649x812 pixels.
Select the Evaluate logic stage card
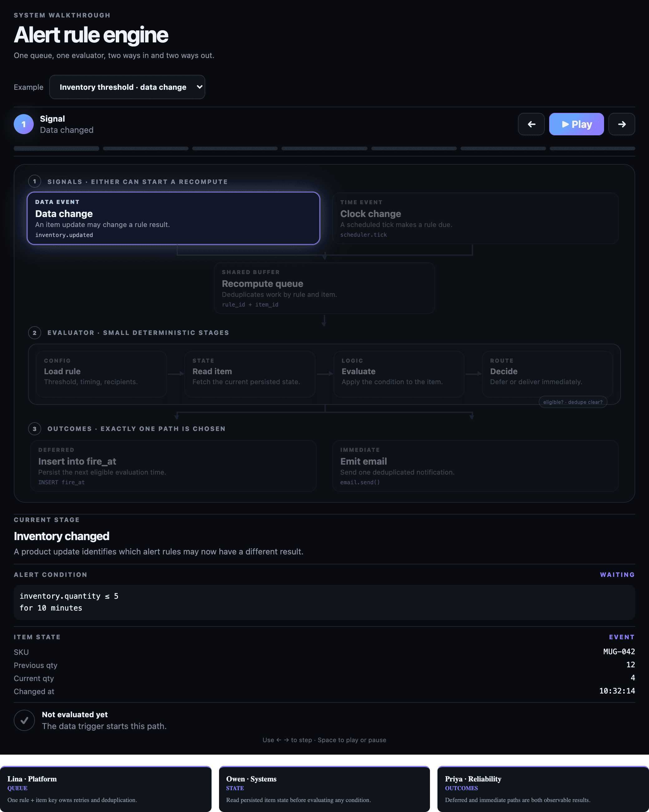[399, 374]
